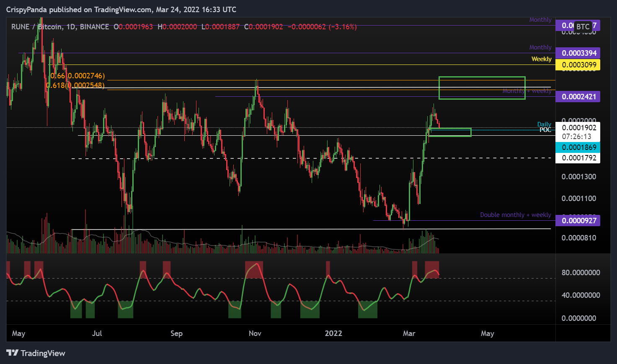Screen dimensions: 617x364
Task: Click the Nov time axis label
Action: pos(255,333)
